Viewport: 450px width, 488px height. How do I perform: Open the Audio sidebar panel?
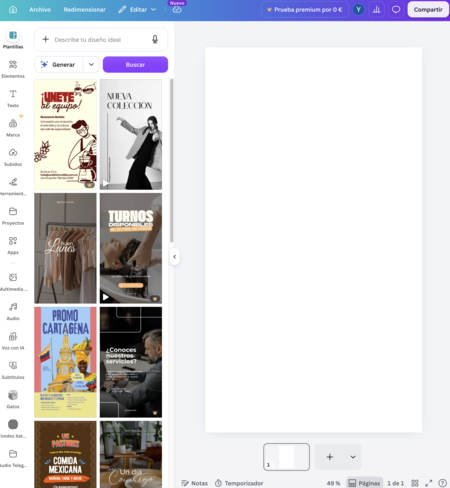tap(13, 311)
